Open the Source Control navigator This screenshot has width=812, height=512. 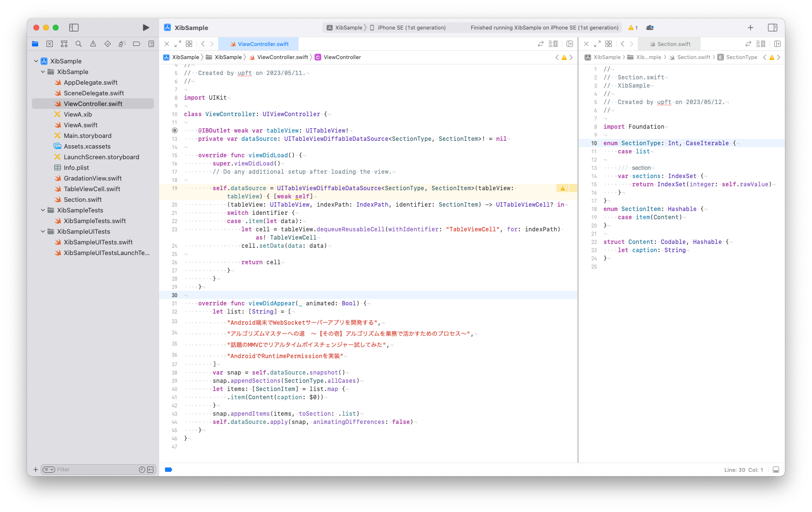point(49,44)
